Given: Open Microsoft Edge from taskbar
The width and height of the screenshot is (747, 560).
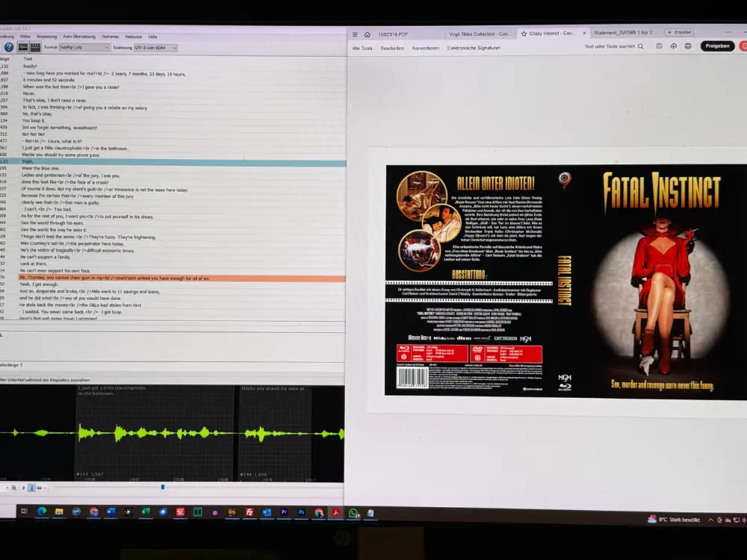Looking at the screenshot, I should [x=42, y=511].
